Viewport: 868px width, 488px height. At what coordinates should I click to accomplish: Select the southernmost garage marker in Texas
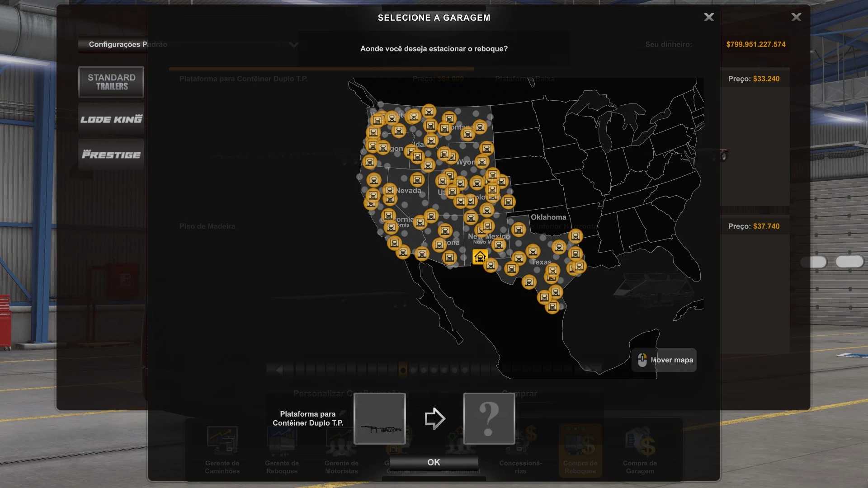552,307
